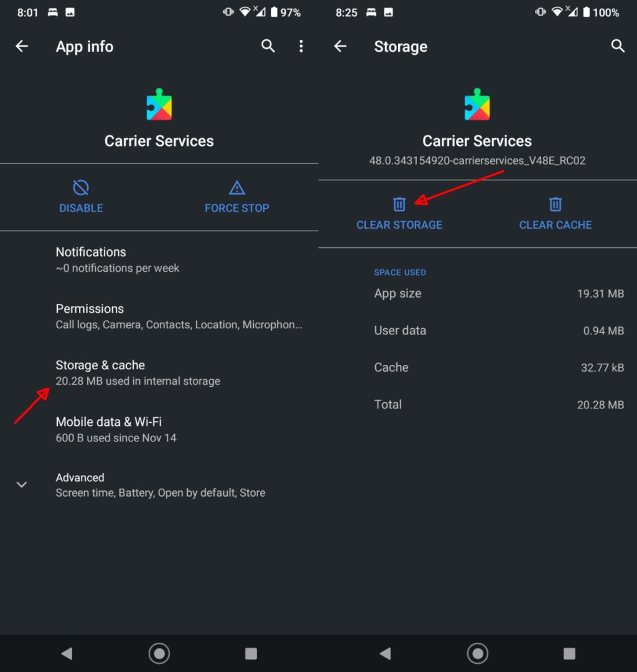Go back from App info
The height and width of the screenshot is (672, 637).
(x=22, y=46)
